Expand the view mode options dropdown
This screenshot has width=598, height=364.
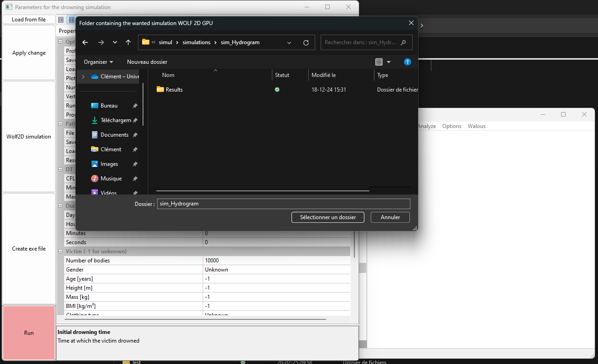pyautogui.click(x=388, y=62)
